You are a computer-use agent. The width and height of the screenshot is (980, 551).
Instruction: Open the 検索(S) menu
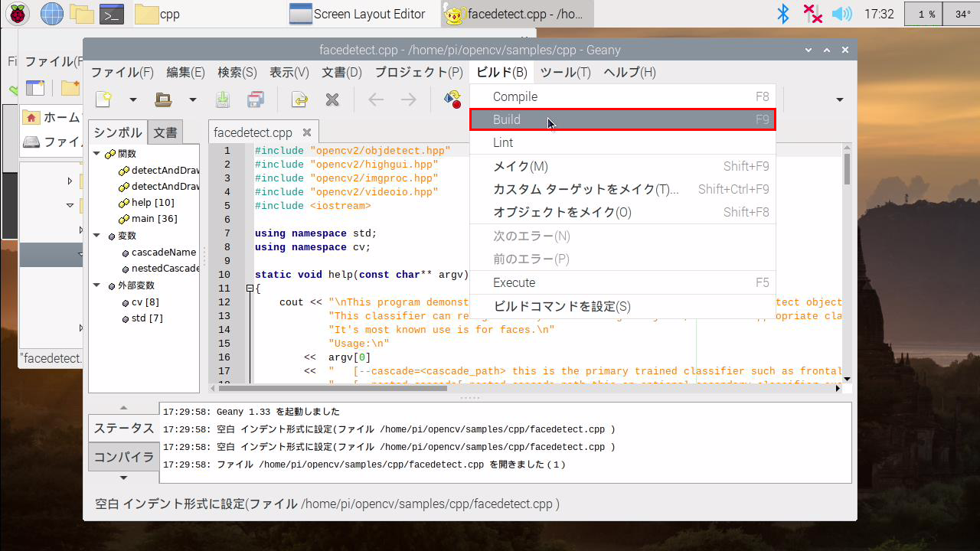pos(237,72)
